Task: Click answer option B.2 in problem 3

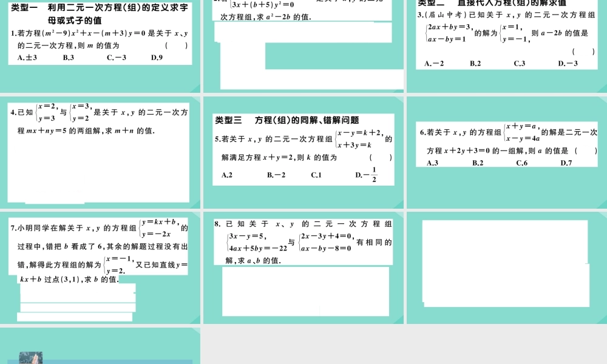Action: coord(475,64)
